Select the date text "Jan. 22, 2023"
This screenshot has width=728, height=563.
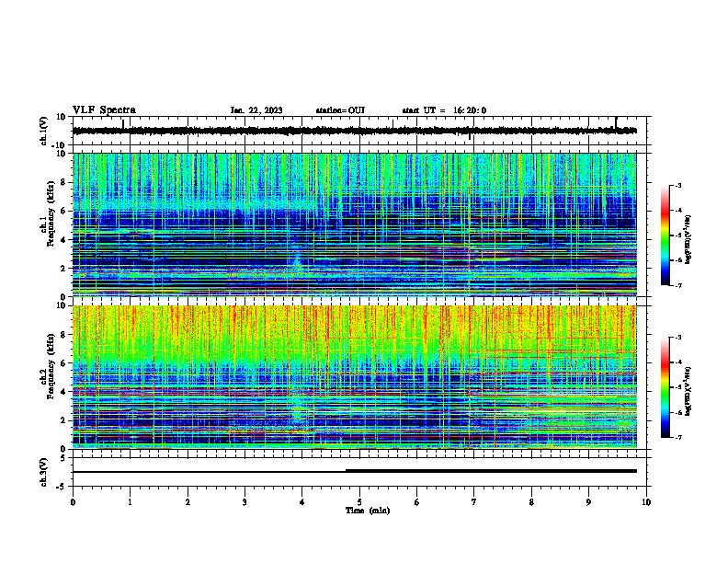click(x=256, y=110)
